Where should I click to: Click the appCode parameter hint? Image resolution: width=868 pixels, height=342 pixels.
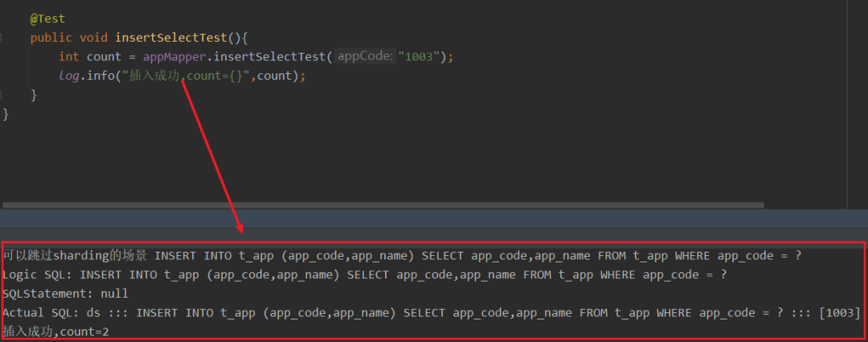[365, 56]
